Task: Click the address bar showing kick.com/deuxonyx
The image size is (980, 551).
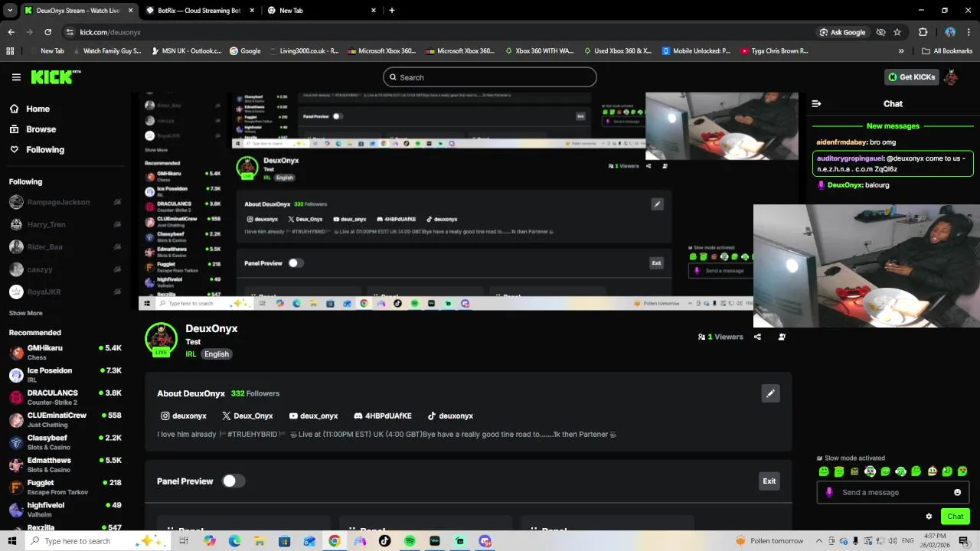Action: point(436,32)
